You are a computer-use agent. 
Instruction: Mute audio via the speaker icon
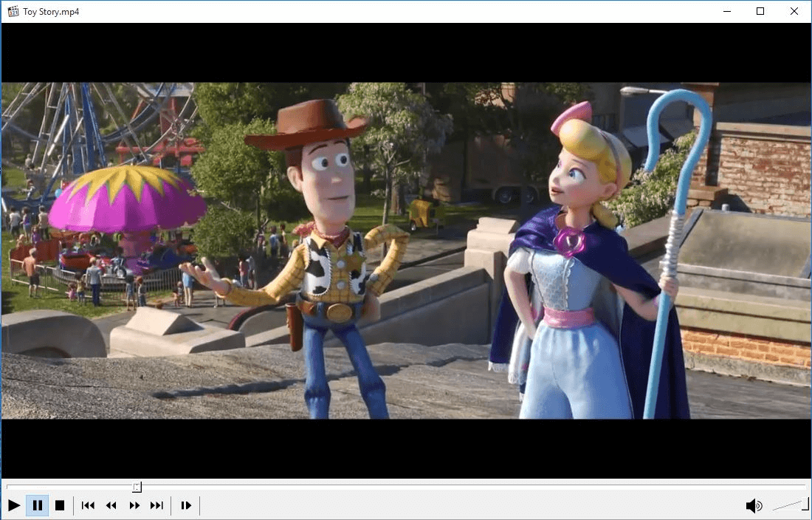(754, 505)
